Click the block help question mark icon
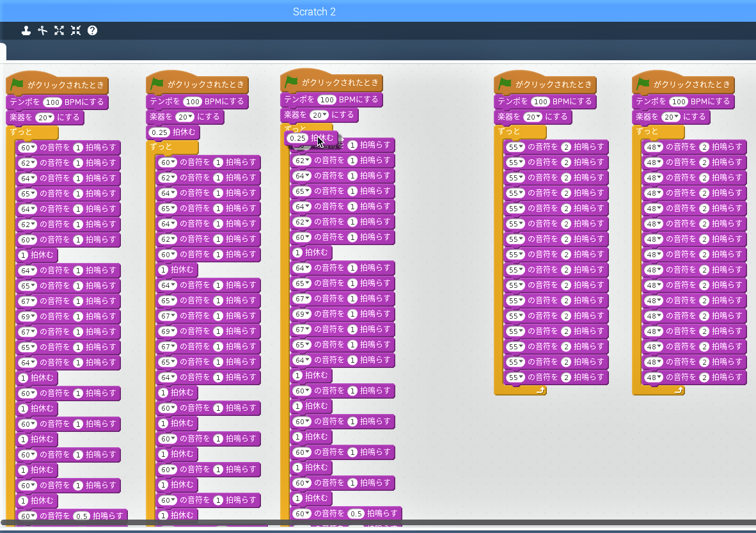The width and height of the screenshot is (756, 533). click(x=93, y=31)
